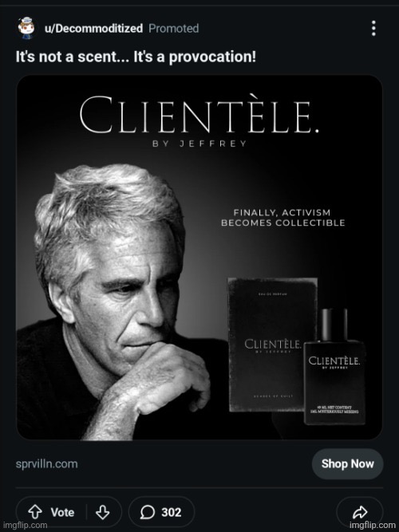
Task: Click the 302 comments count
Action: (x=171, y=512)
